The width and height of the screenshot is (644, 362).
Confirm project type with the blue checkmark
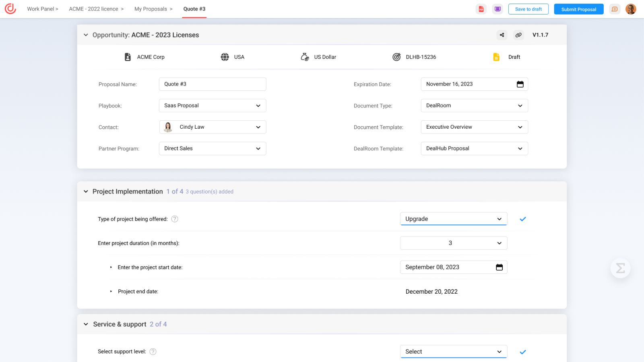523,219
